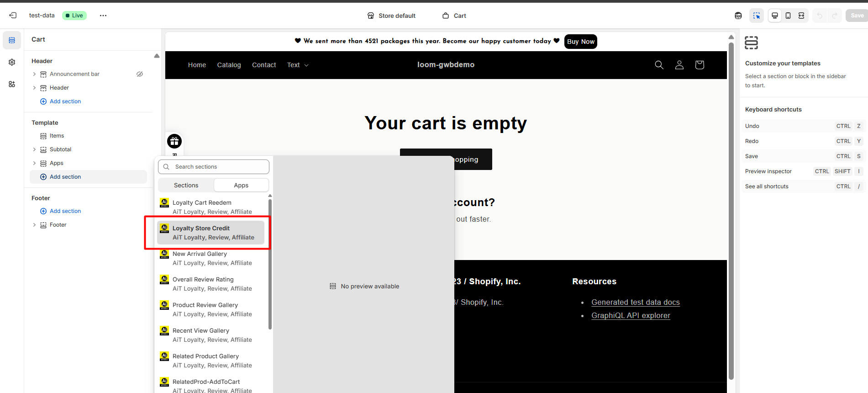The height and width of the screenshot is (393, 868).
Task: Expand the Subtotal section chevron
Action: click(x=34, y=149)
